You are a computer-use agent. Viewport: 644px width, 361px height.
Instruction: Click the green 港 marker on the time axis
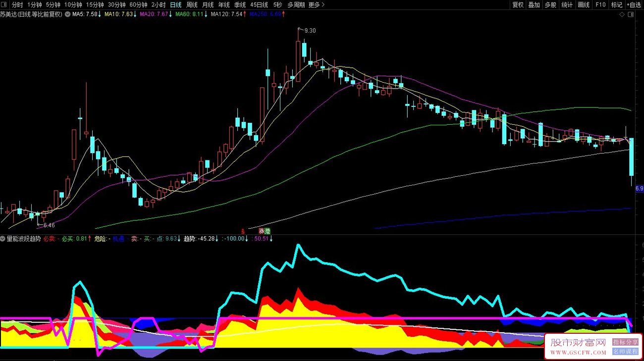coord(268,231)
